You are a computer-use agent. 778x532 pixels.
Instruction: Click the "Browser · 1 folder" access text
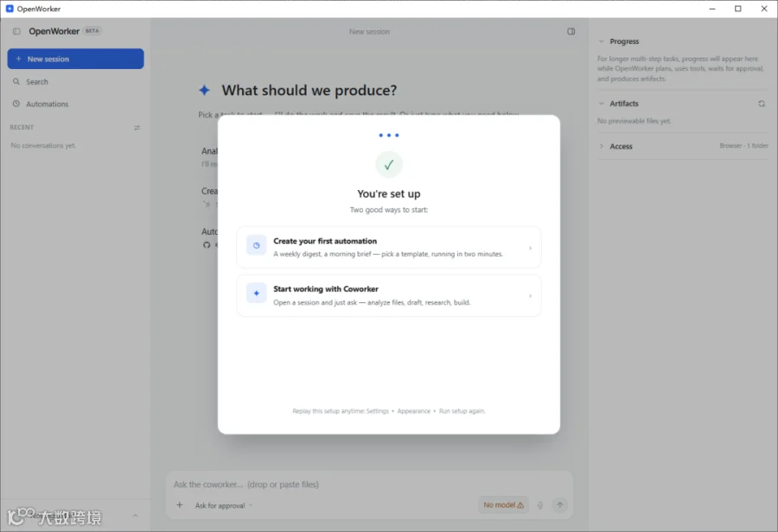tap(743, 146)
